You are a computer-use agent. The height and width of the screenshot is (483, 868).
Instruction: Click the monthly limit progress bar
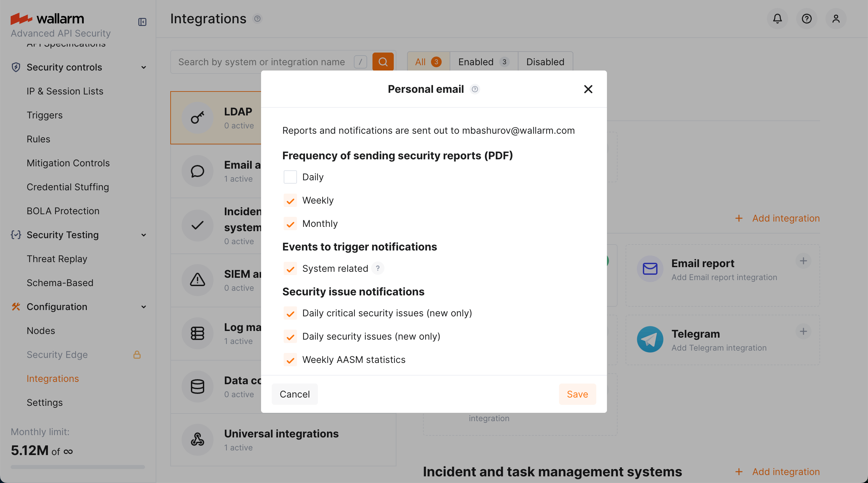[x=77, y=467]
